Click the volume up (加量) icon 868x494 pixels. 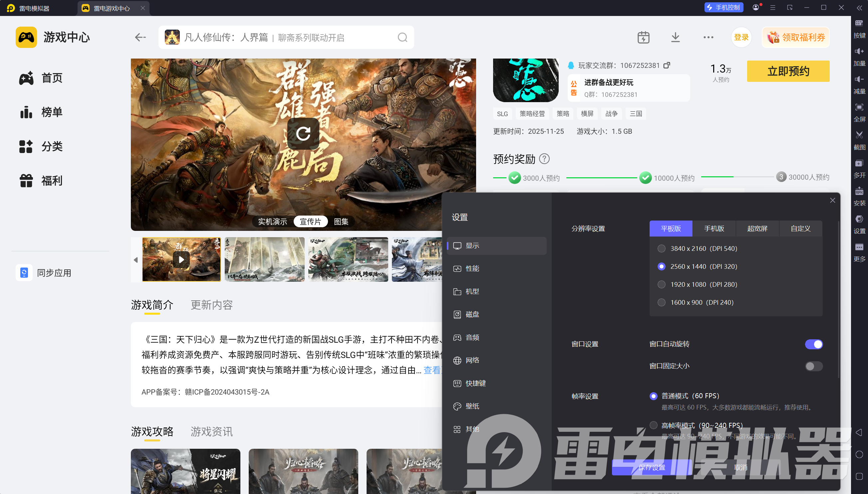pyautogui.click(x=859, y=52)
